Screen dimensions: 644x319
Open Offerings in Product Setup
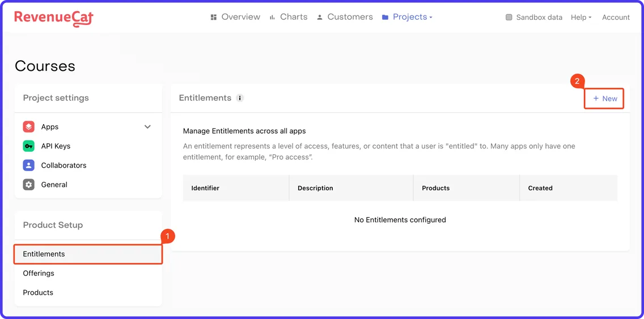(x=39, y=273)
